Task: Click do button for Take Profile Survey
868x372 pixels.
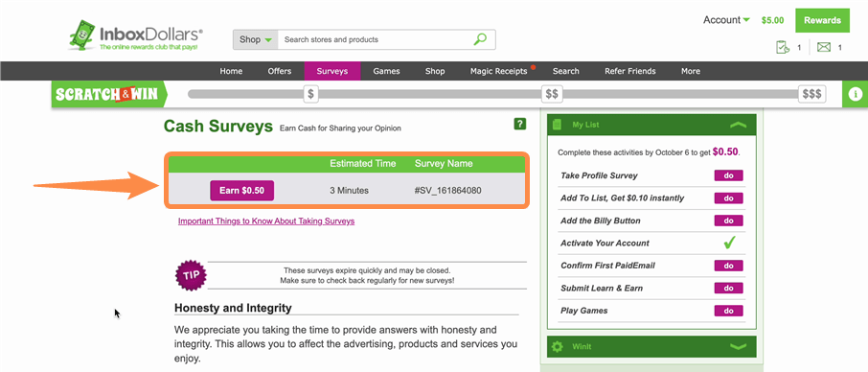Action: (728, 175)
